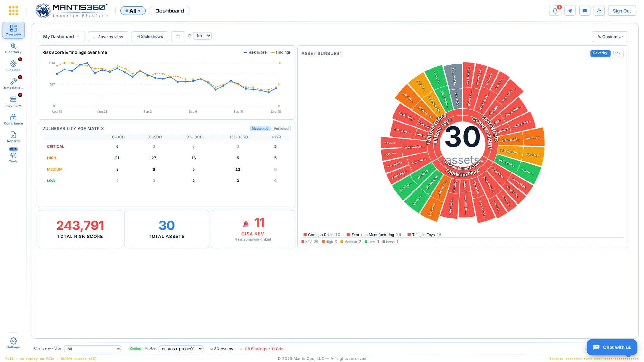644x362 pixels.
Task: Click the auto-refresh icon
Action: pos(190,36)
